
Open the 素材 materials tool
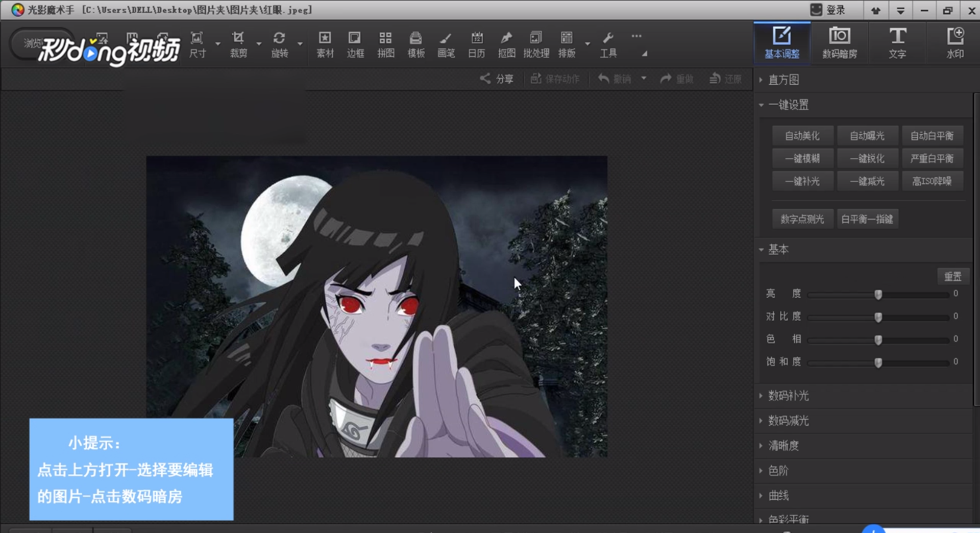pyautogui.click(x=325, y=44)
